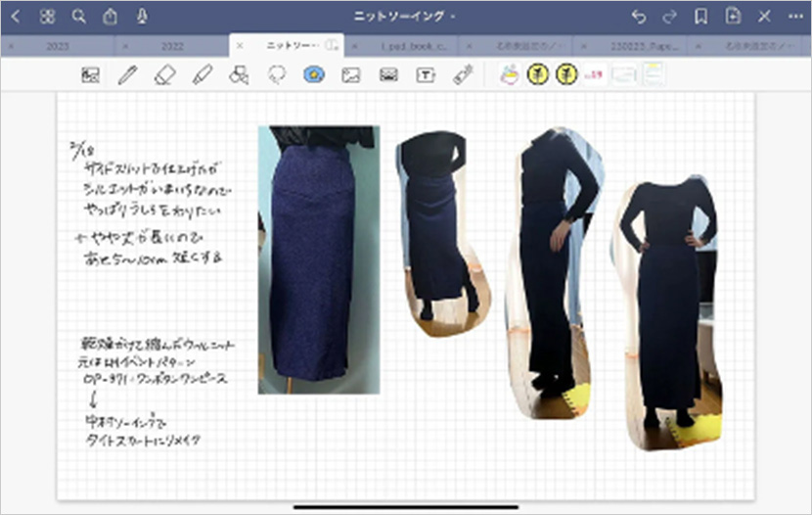
Task: Pick the pink text sticker element
Action: [594, 74]
